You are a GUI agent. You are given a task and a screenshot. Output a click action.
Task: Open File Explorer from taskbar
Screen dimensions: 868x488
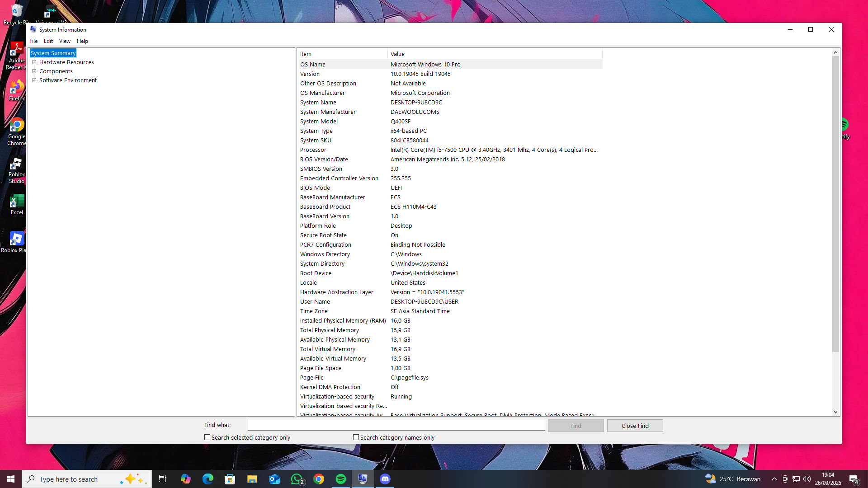[x=252, y=479]
